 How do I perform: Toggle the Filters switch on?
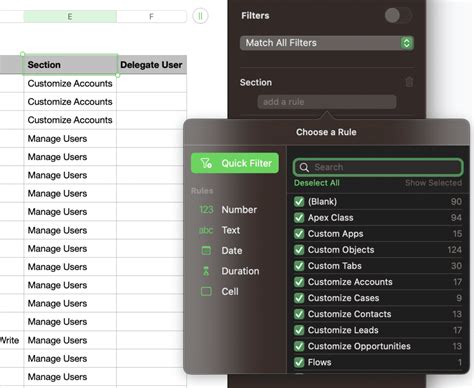point(398,15)
